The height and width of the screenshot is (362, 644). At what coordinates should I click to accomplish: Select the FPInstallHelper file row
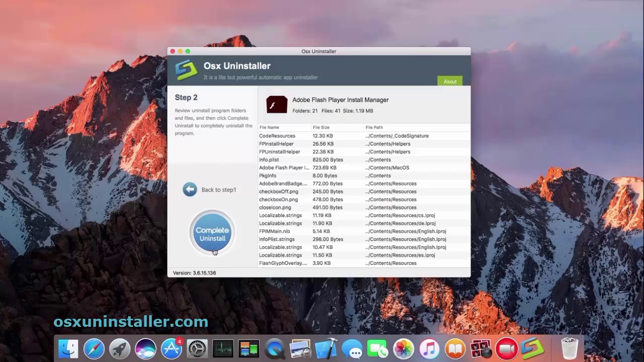364,144
